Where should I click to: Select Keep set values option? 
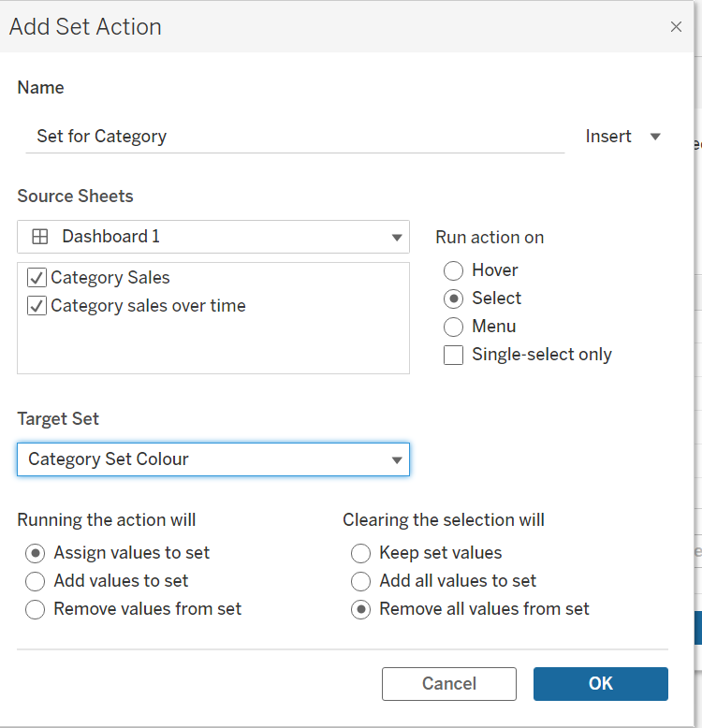coord(360,553)
